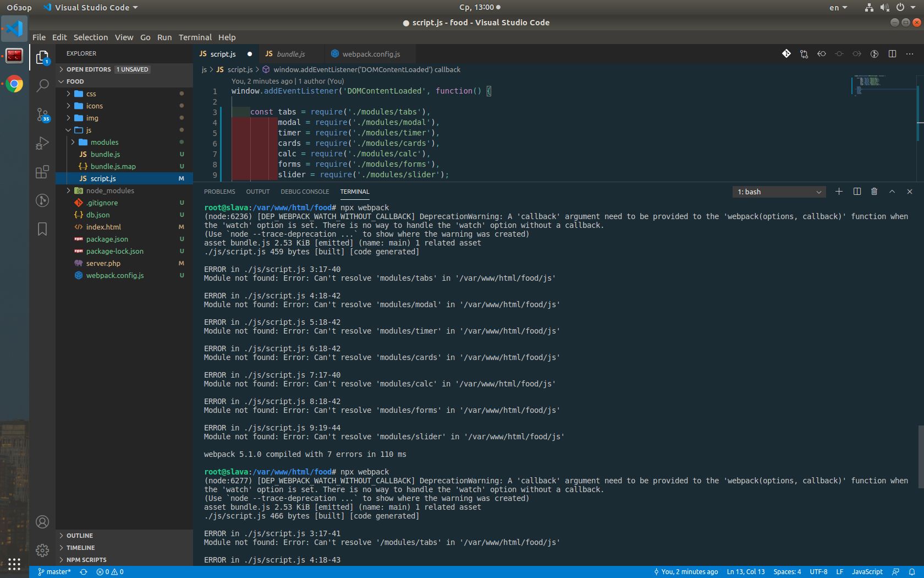Screen dimensions: 924x578
Task: Open the Selection menu
Action: tap(91, 37)
